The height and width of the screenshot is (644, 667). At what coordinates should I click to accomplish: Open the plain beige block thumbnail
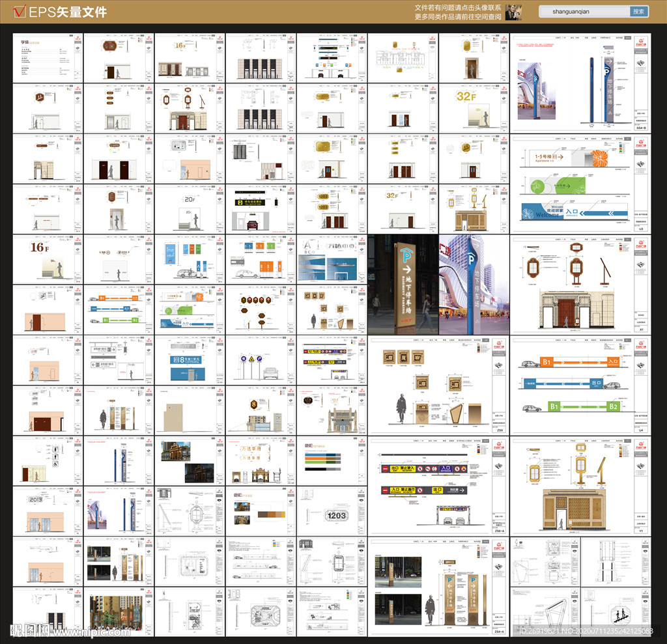[x=190, y=410]
